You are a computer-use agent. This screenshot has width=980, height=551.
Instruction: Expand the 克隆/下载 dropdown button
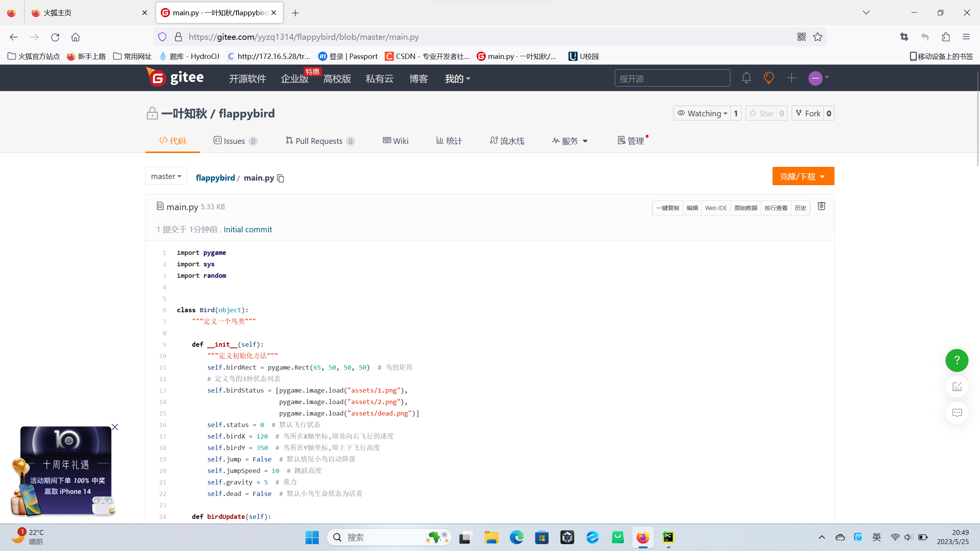[803, 176]
